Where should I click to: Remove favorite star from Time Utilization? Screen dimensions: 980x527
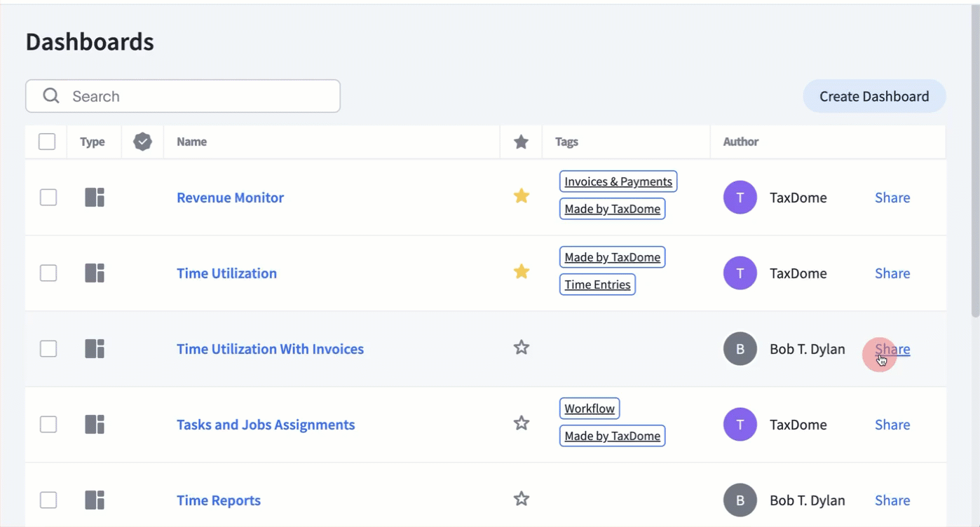point(521,272)
